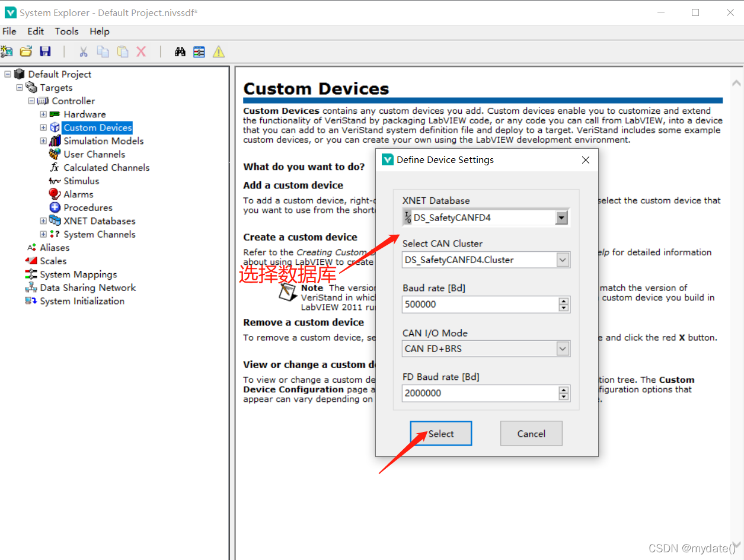Open the channel mappings toolbar icon

pyautogui.click(x=199, y=52)
